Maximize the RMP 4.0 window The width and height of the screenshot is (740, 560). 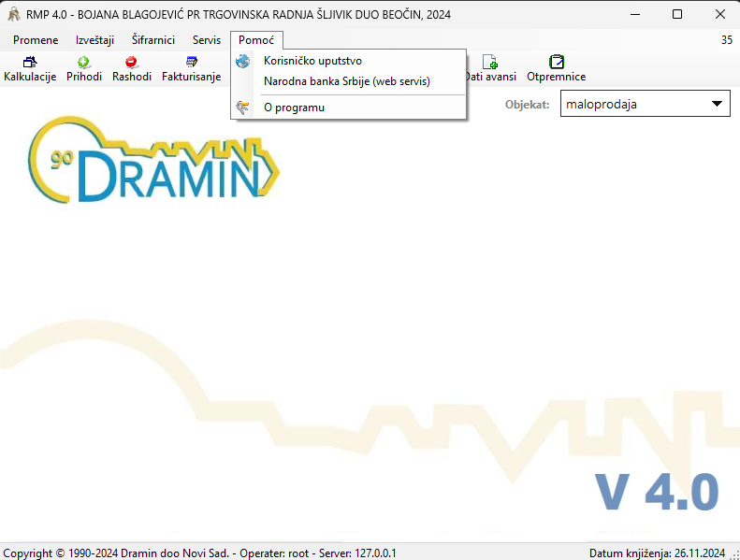click(x=677, y=14)
